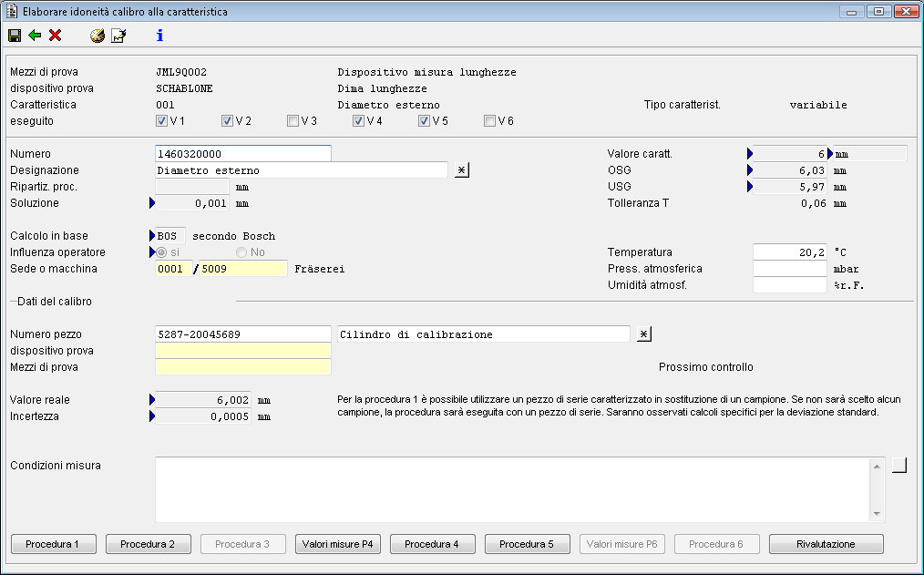Edit the macchina field containing 5009
This screenshot has height=575, width=924.
243,269
